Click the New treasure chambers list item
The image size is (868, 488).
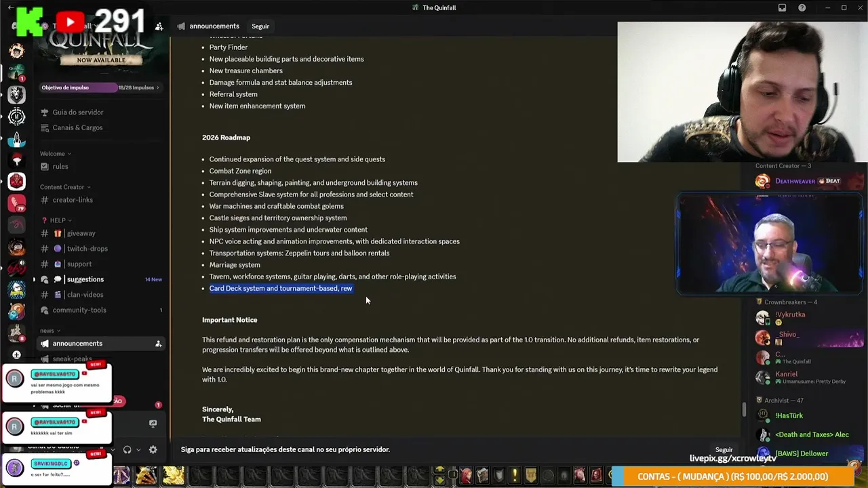click(x=245, y=70)
